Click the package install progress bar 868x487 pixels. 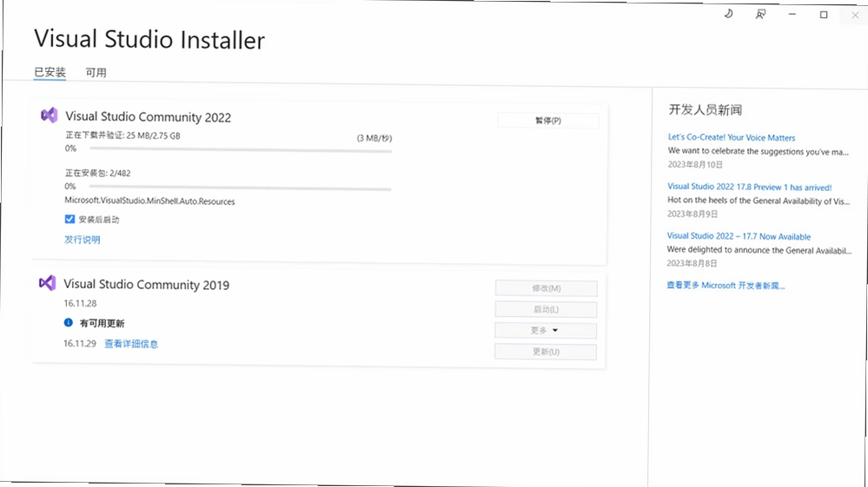(x=241, y=188)
